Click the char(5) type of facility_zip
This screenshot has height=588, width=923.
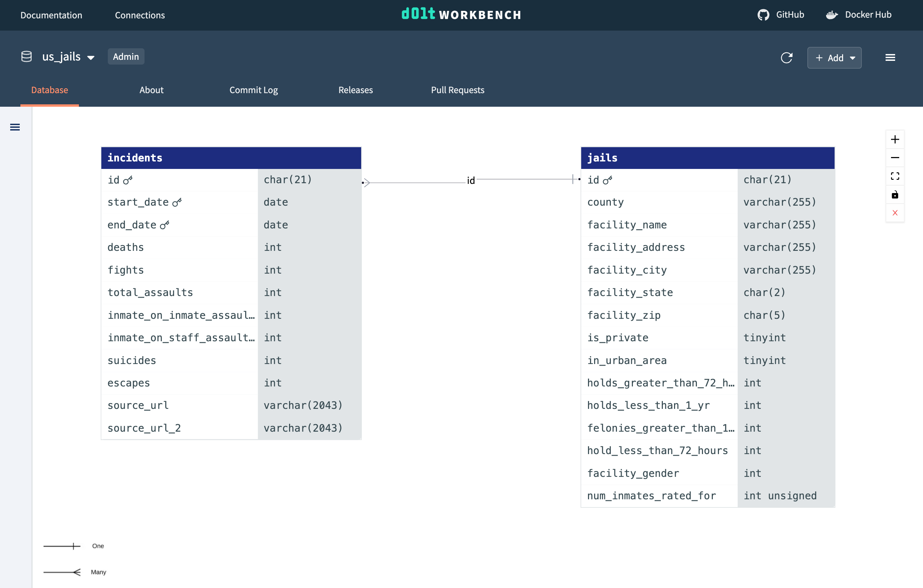[x=786, y=315]
